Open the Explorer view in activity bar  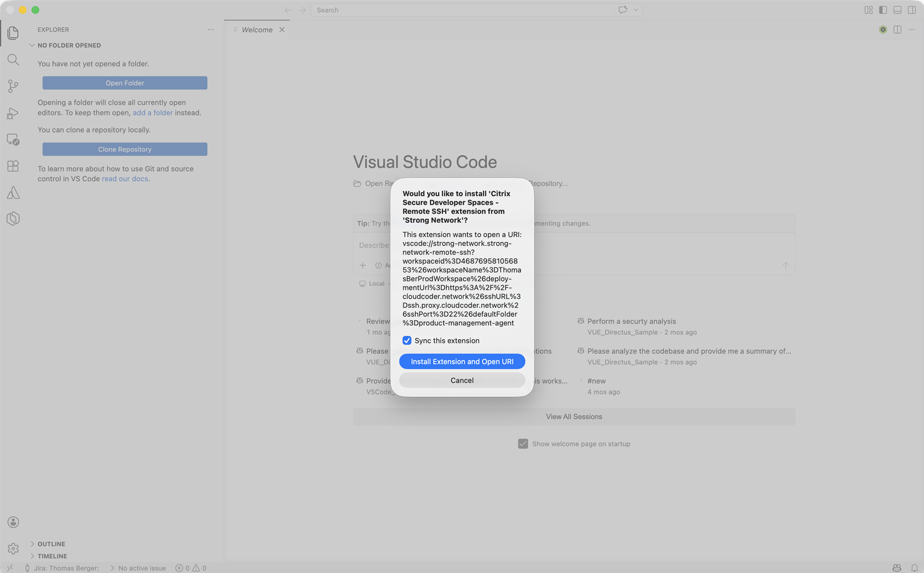(x=13, y=33)
